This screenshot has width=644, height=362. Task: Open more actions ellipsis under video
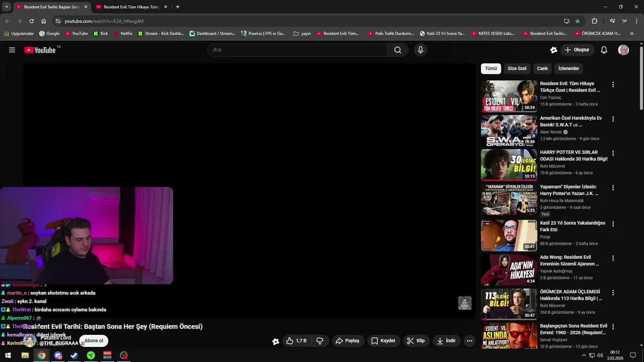pos(469,341)
